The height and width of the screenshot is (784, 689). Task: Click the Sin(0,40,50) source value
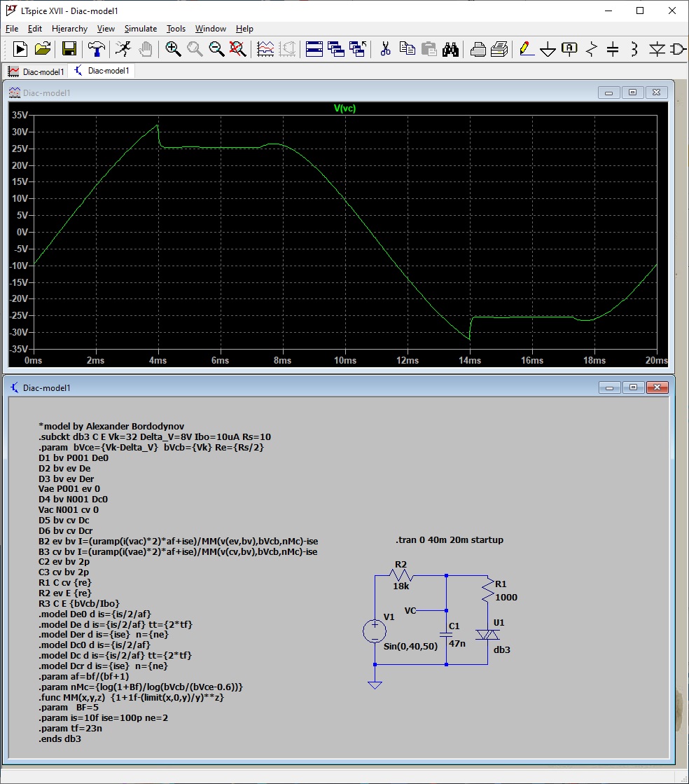[x=410, y=647]
